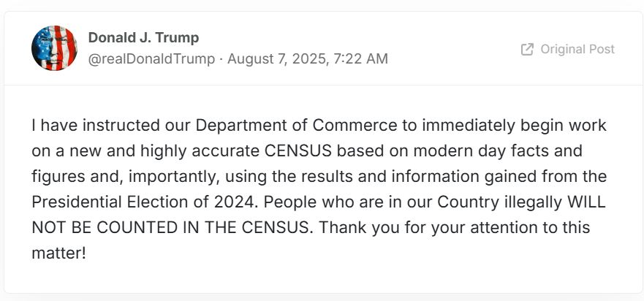The image size is (644, 301).
Task: Open the external-link icon beside Original Post
Action: coord(527,49)
